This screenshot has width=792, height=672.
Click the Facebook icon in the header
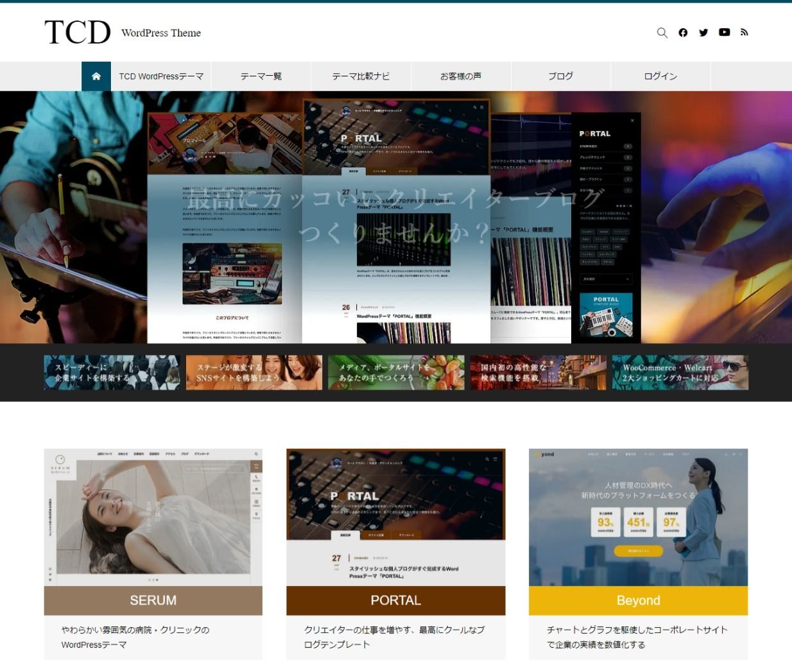[x=683, y=32]
